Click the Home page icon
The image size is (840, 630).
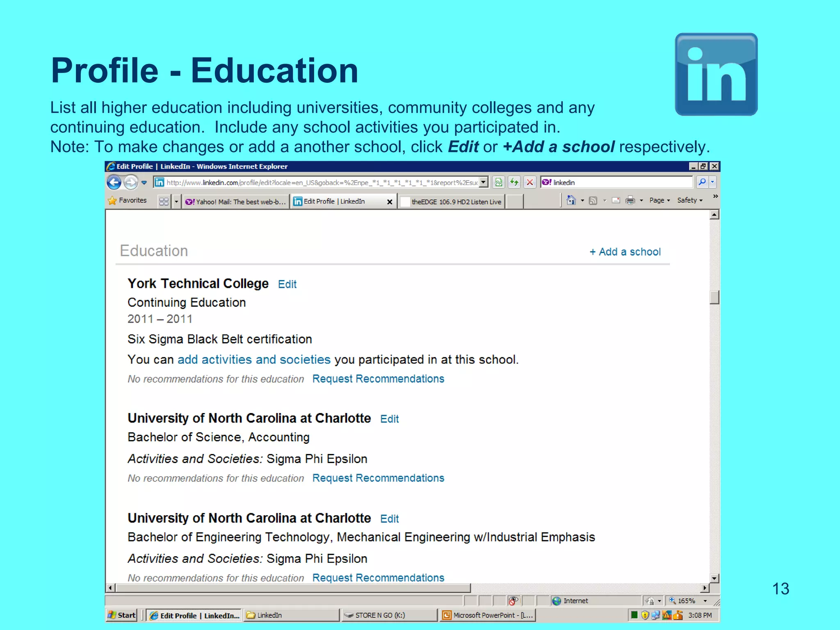[571, 200]
